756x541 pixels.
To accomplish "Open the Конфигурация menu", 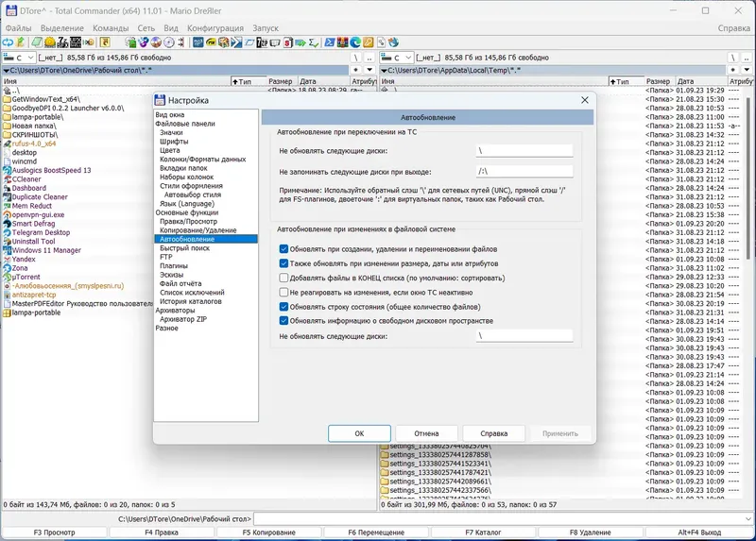I will pos(215,28).
